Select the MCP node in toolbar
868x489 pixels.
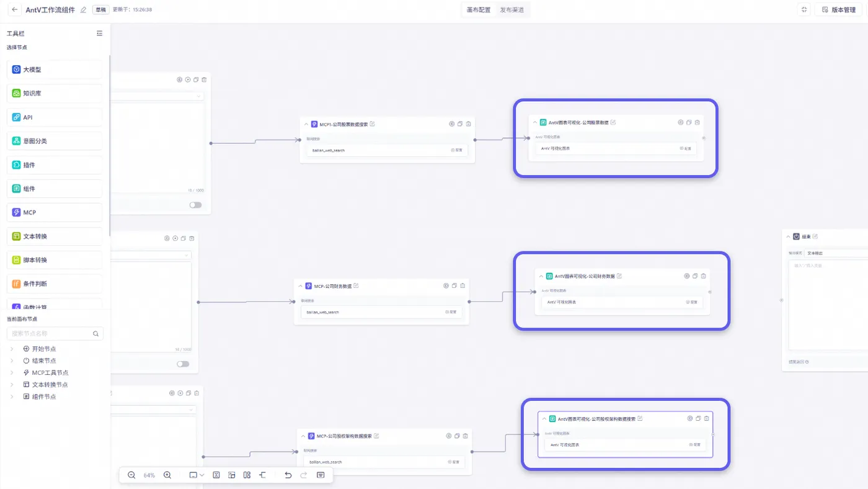[55, 212]
